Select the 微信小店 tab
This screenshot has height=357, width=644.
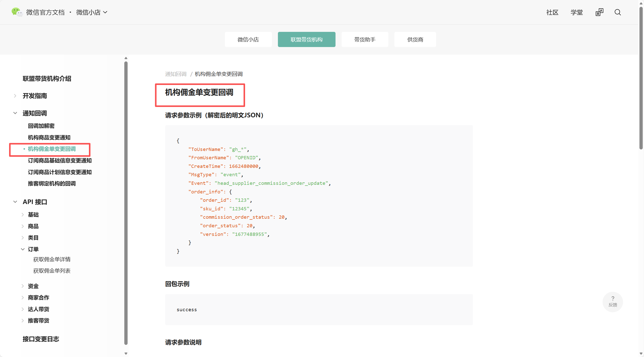tap(248, 39)
